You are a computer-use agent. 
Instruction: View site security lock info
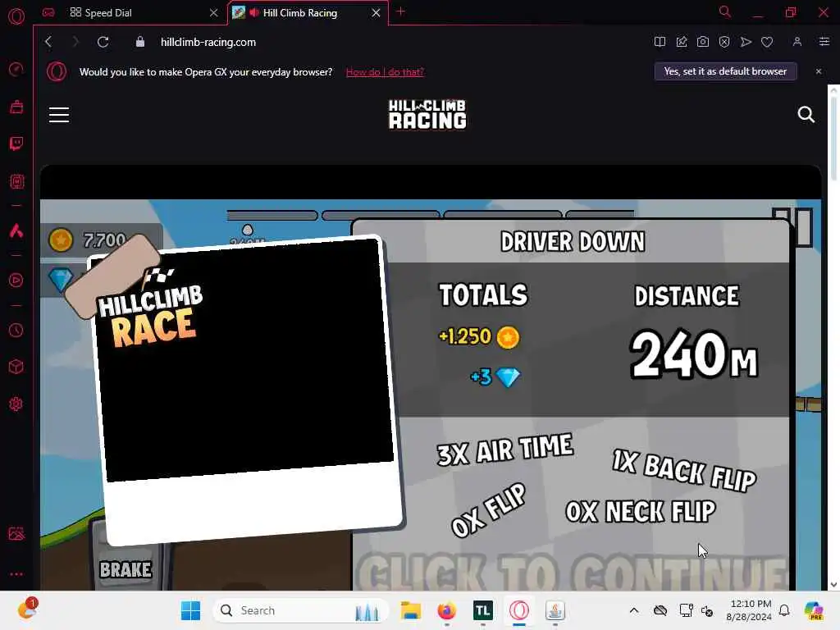point(139,42)
